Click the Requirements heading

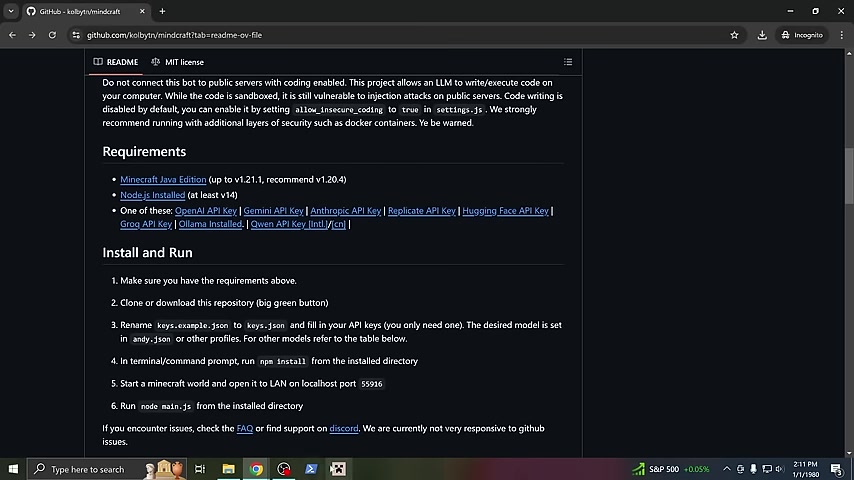point(144,151)
